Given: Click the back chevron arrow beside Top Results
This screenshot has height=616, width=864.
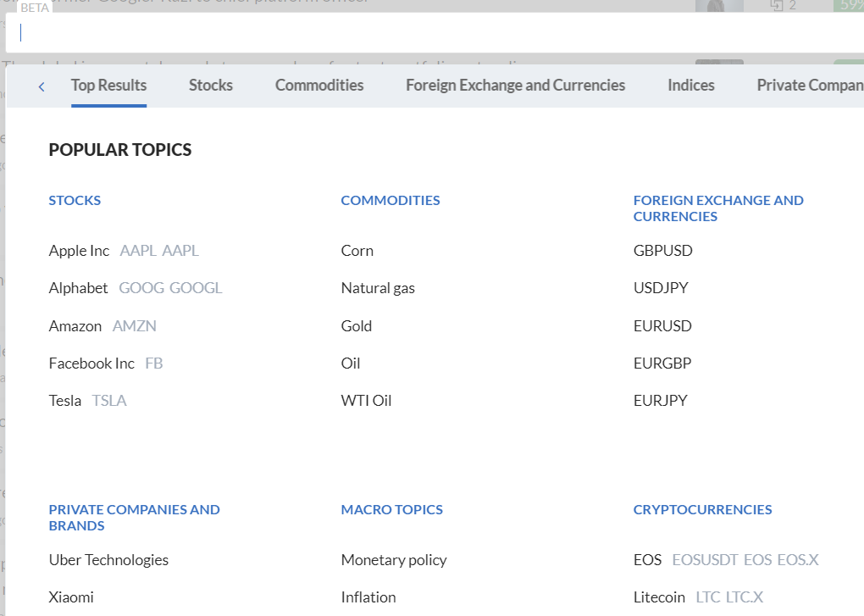Looking at the screenshot, I should coord(42,86).
